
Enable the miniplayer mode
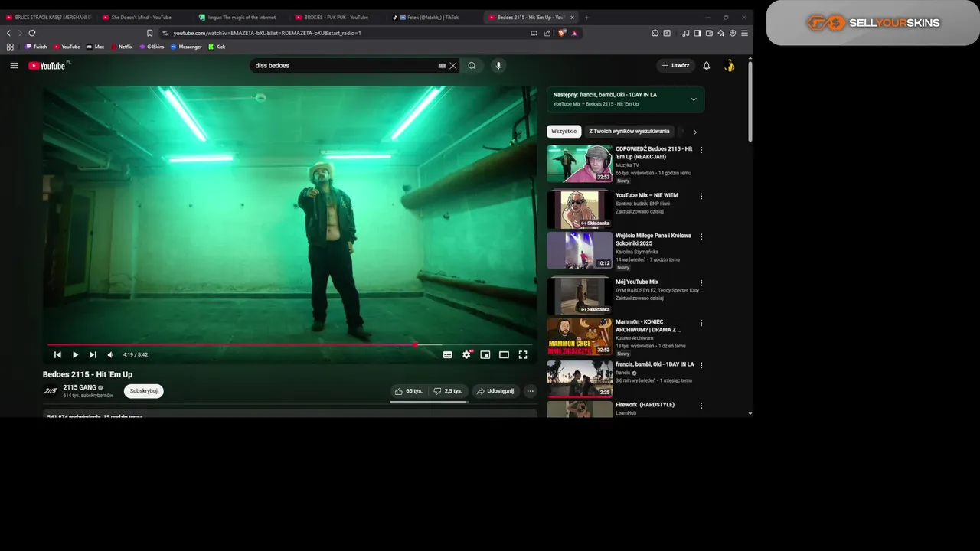[485, 354]
